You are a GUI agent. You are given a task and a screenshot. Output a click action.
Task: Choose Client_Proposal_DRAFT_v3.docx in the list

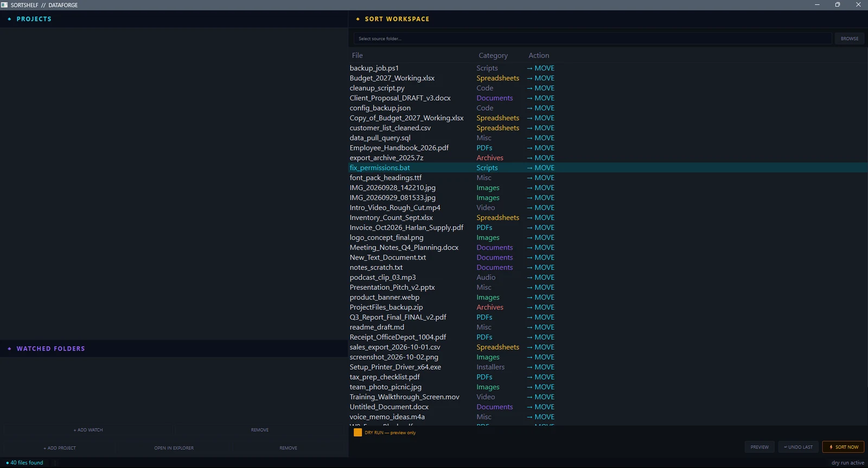pyautogui.click(x=608, y=98)
